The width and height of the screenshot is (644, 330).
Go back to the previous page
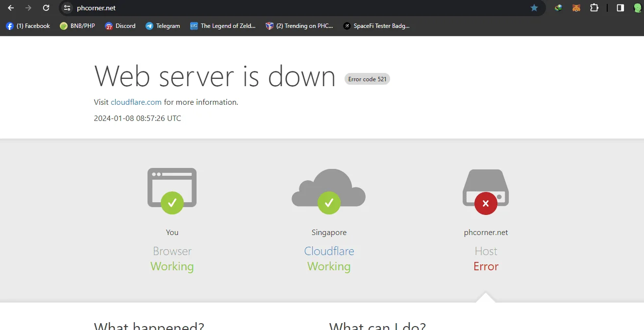click(x=11, y=8)
